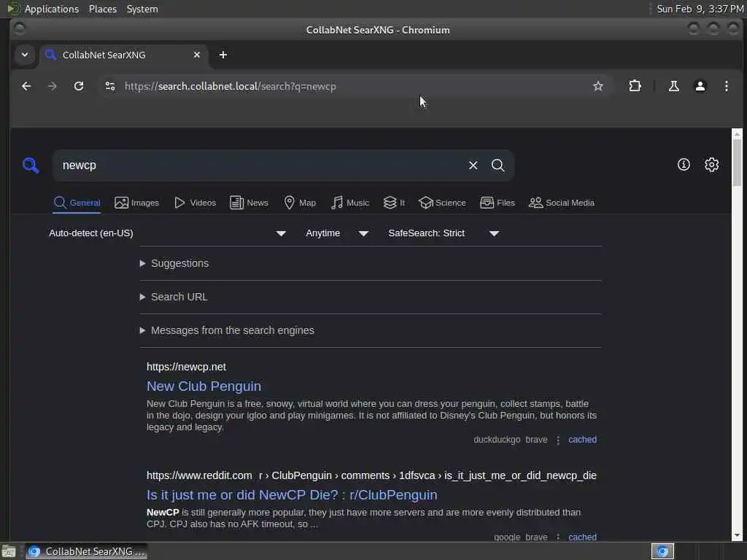The width and height of the screenshot is (747, 560).
Task: Click the reddit.com result URL
Action: point(371,475)
